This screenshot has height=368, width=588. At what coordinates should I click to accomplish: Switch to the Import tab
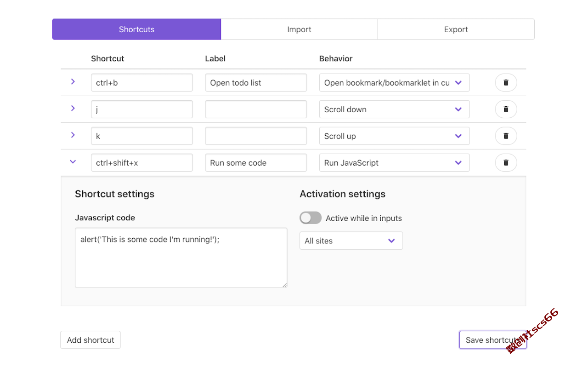(x=299, y=29)
